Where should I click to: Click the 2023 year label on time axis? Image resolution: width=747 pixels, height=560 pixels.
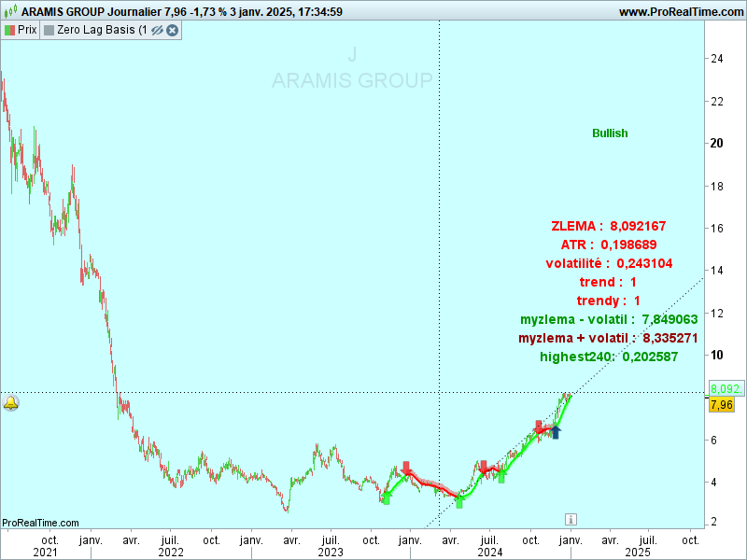[331, 553]
